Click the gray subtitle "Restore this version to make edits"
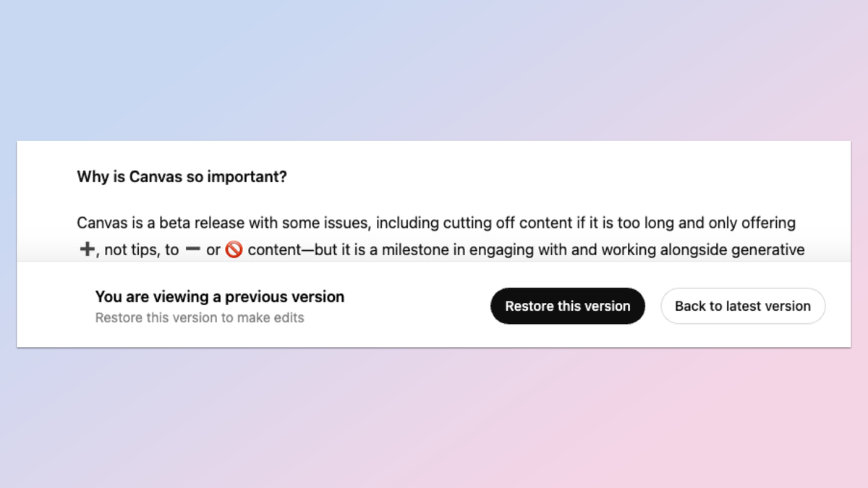This screenshot has height=488, width=868. click(200, 317)
